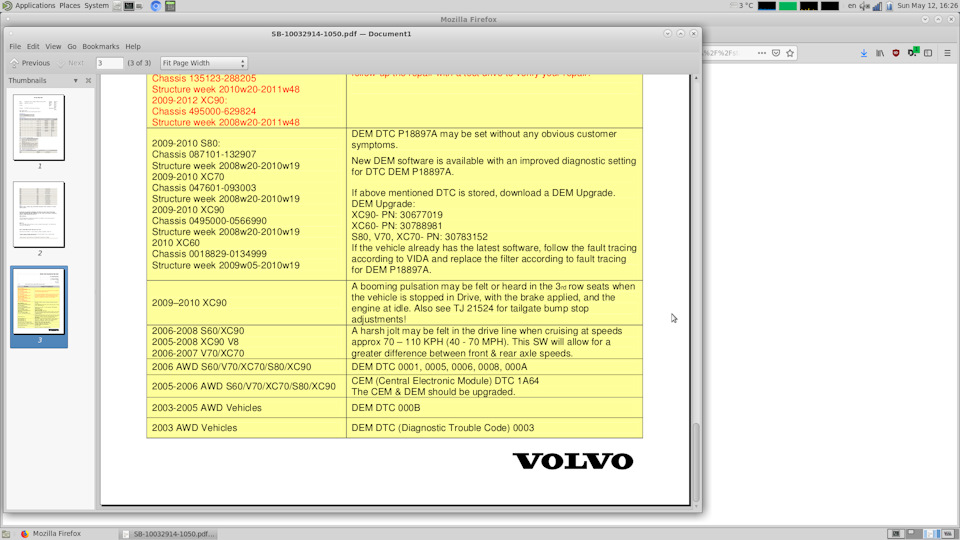The width and height of the screenshot is (960, 540).
Task: Open the network signal indicator
Action: [x=877, y=6]
